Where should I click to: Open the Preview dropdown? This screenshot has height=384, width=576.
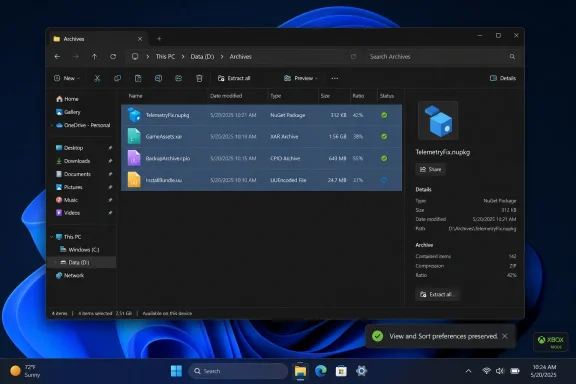point(301,78)
